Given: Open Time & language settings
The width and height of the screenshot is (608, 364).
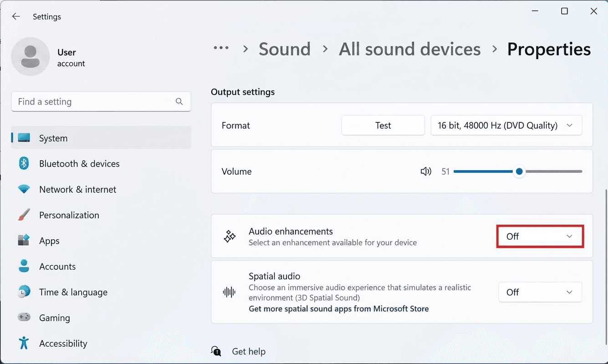Looking at the screenshot, I should tap(101, 292).
